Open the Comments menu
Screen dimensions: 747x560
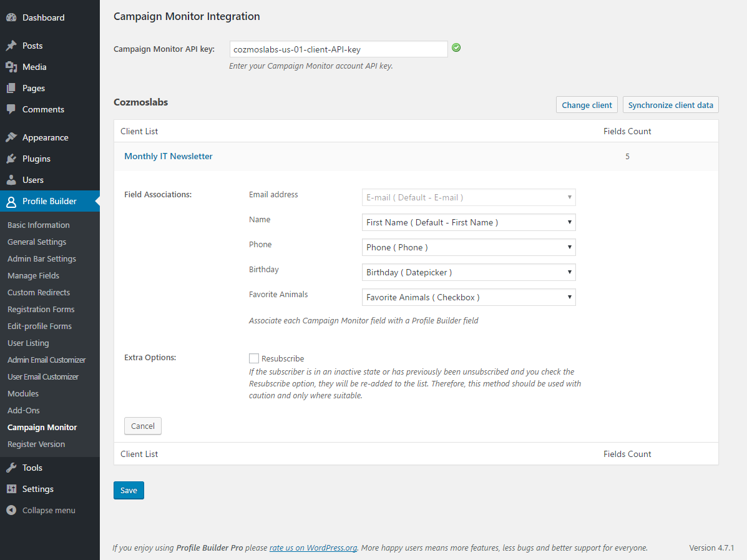[x=43, y=109]
